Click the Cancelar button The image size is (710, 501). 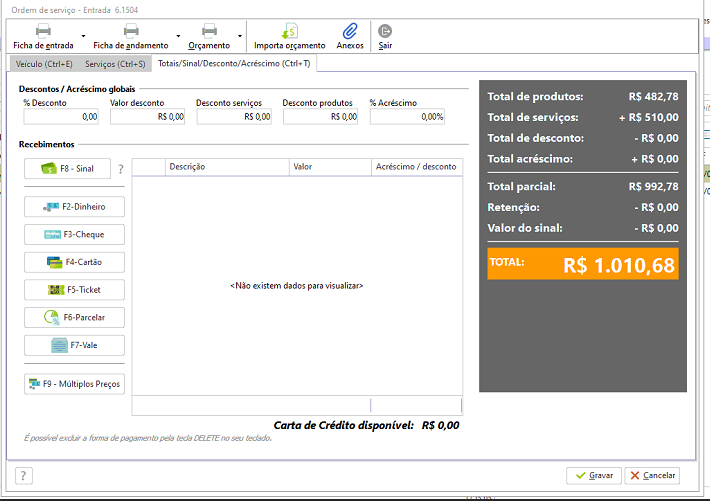pyautogui.click(x=652, y=476)
